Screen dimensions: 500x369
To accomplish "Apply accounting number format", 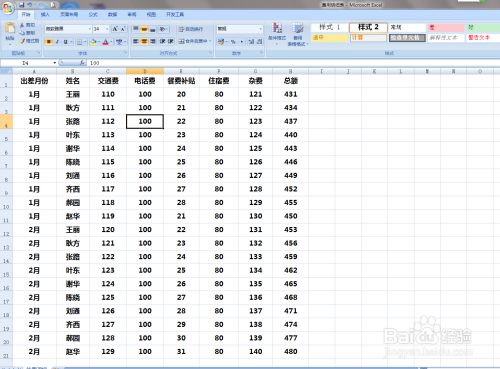I will click(220, 41).
